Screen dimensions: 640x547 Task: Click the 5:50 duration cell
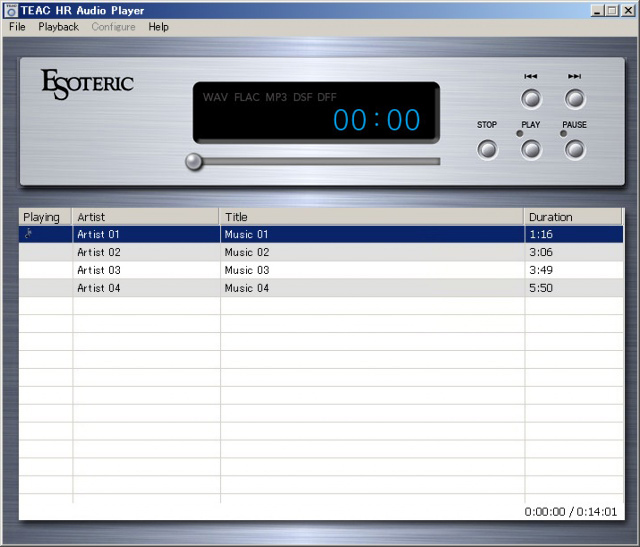point(574,288)
